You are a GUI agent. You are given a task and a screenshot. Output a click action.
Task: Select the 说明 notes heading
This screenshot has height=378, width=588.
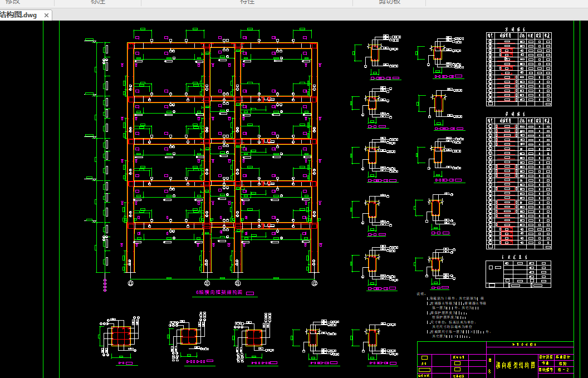pyautogui.click(x=421, y=294)
